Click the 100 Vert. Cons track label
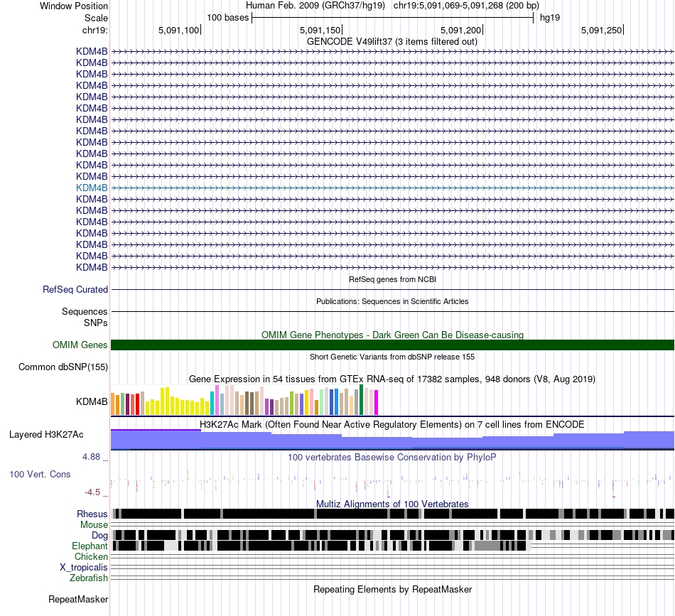Image resolution: width=675 pixels, height=616 pixels. (x=40, y=474)
